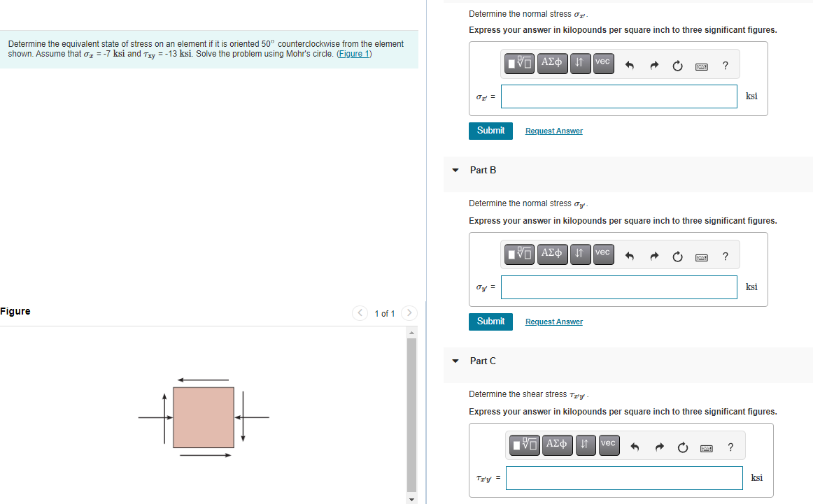Click vec button in σx' answer toolbar
813x504 pixels.
coord(604,63)
